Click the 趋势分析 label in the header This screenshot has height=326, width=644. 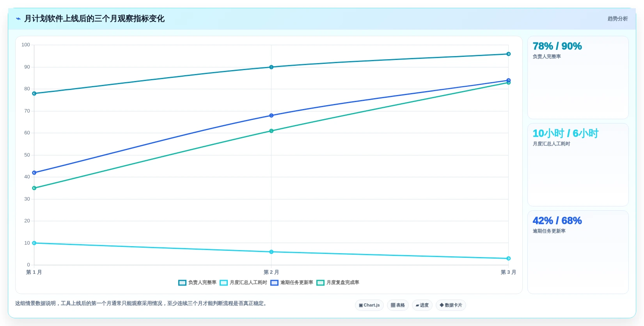point(617,19)
